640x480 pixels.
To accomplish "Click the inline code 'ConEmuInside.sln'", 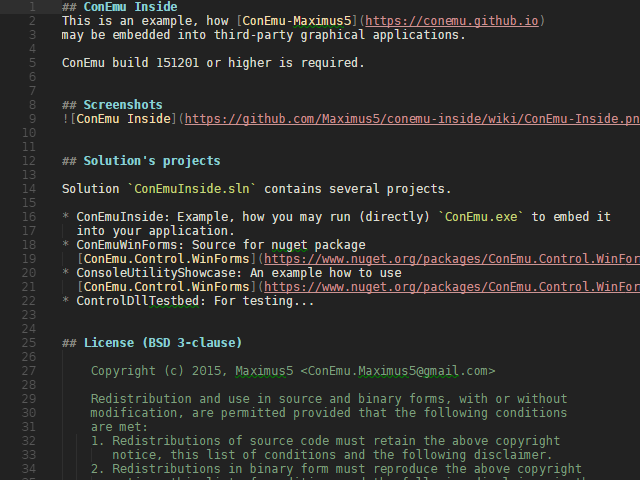I will pyautogui.click(x=192, y=189).
